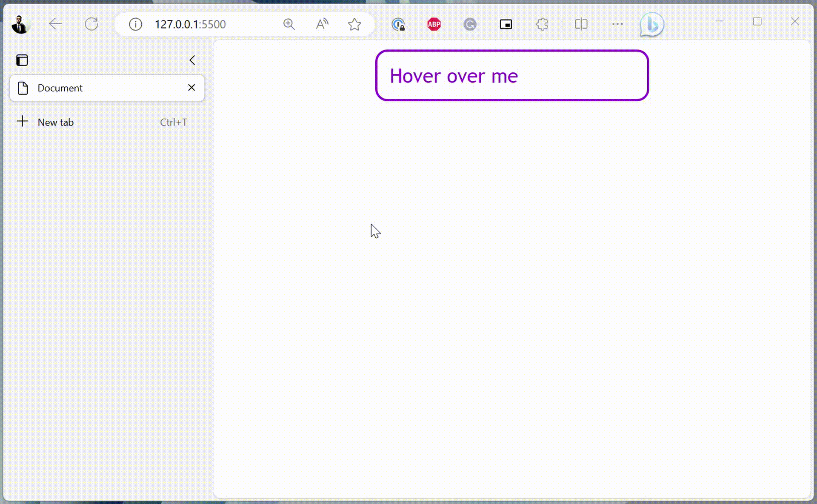Toggle picture-in-picture extension icon
The height and width of the screenshot is (504, 817).
coord(506,24)
